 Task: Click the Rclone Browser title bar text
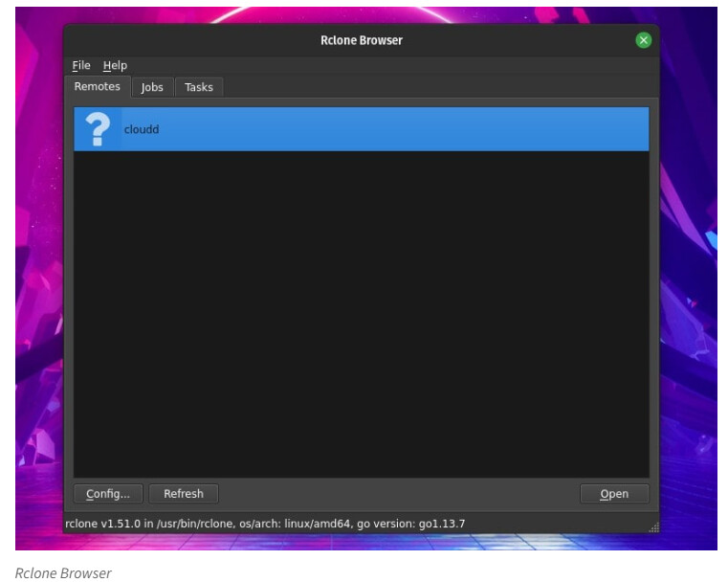pos(362,40)
